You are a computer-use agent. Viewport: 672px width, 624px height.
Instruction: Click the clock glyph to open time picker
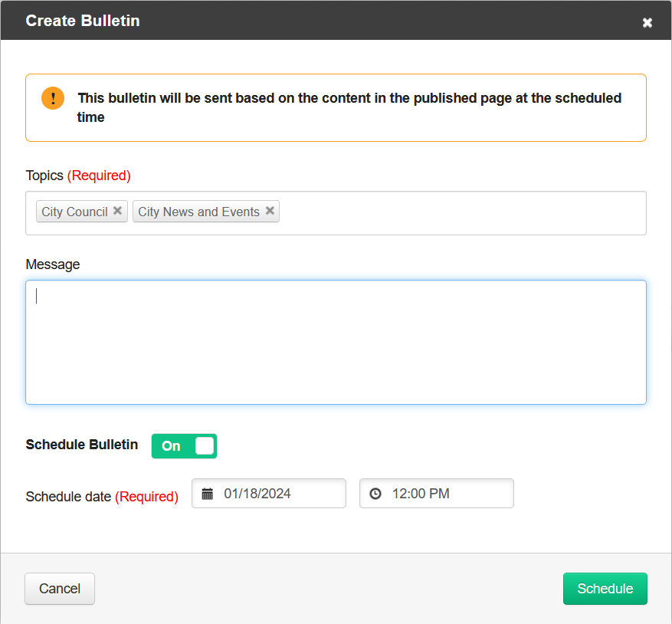[x=376, y=493]
